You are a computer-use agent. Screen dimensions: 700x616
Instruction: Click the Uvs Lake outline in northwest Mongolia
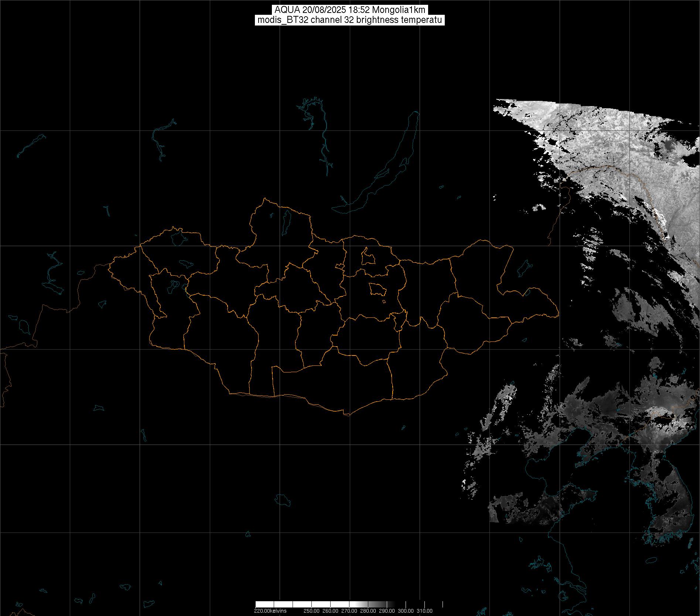coord(177,238)
